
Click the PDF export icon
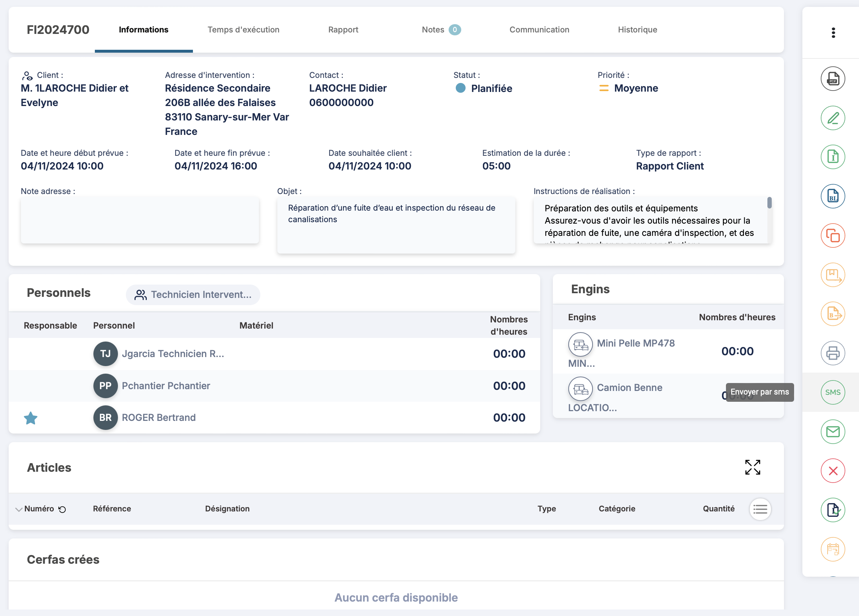832,79
